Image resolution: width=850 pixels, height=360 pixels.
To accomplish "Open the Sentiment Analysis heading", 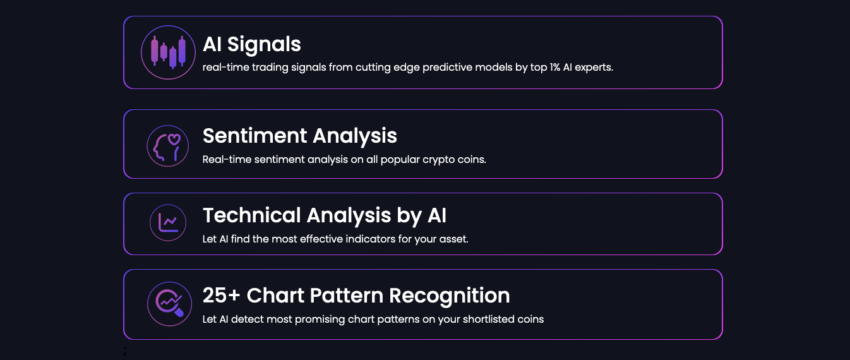I will click(x=300, y=136).
